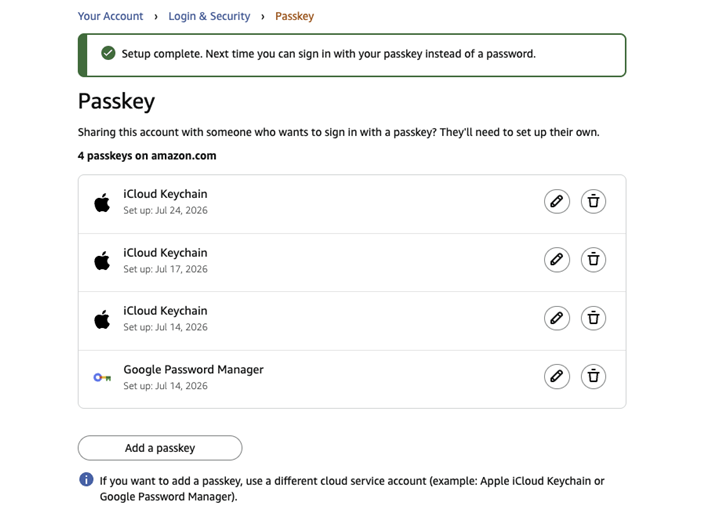Click the Apple logo for Jul 24 passkey
Screen dimensions: 722x532
(x=102, y=202)
